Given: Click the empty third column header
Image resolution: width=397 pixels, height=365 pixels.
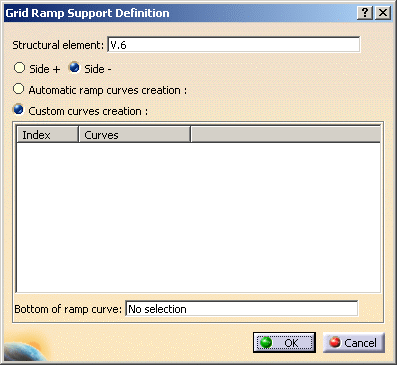Looking at the screenshot, I should (x=286, y=135).
